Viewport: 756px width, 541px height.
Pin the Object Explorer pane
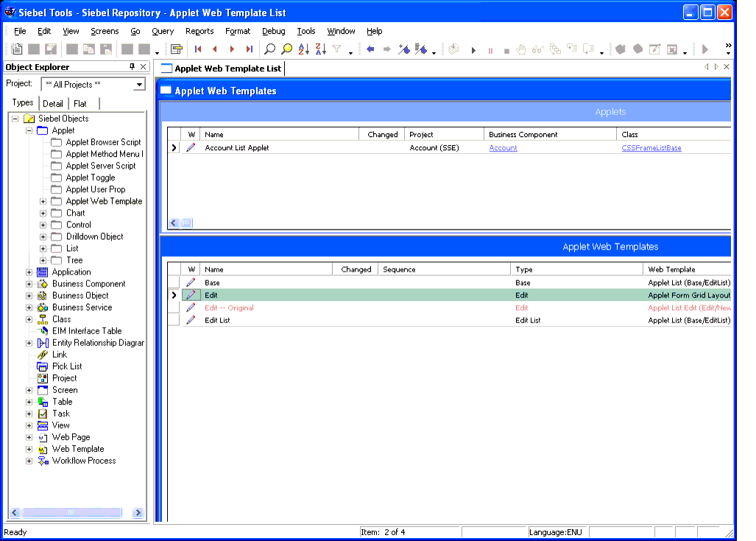(x=132, y=66)
